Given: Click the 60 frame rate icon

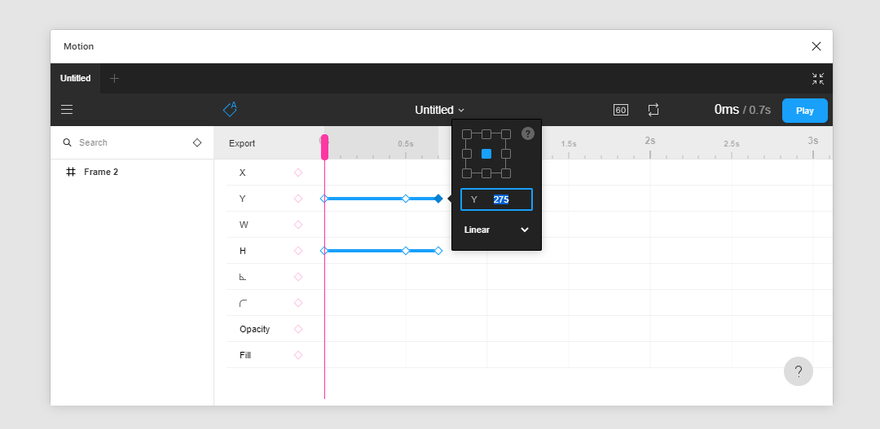Looking at the screenshot, I should tap(621, 110).
